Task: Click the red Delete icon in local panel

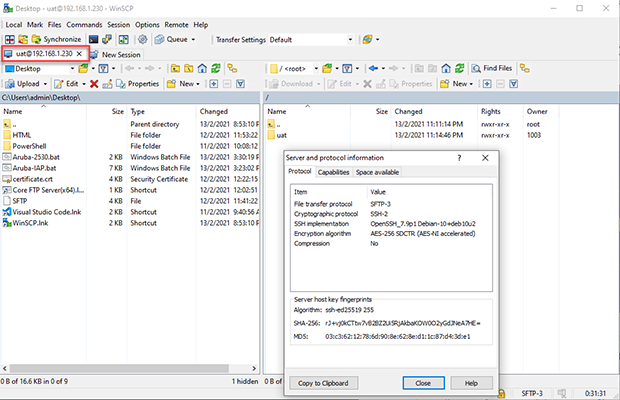Action: pos(94,84)
